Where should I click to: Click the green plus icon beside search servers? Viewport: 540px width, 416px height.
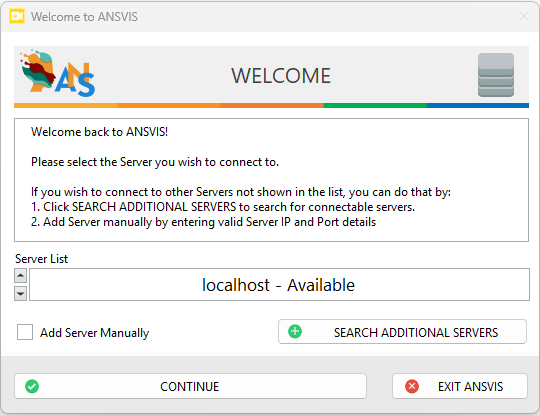coord(295,332)
